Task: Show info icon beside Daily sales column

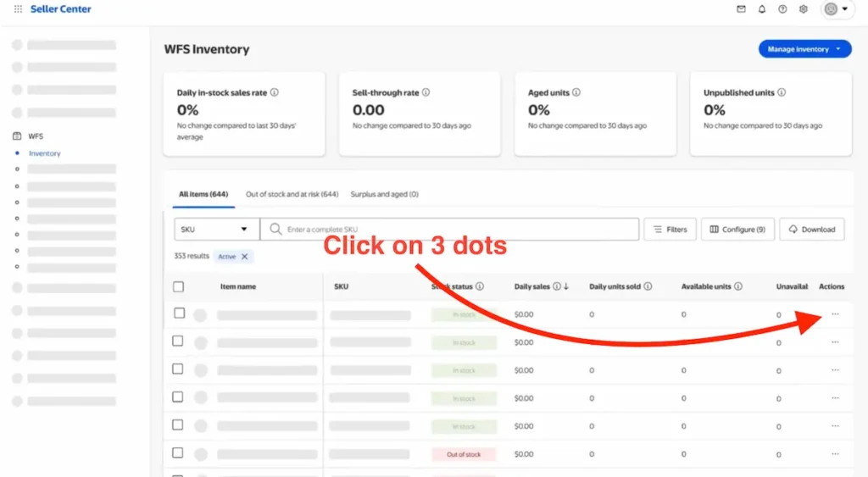Action: point(556,286)
